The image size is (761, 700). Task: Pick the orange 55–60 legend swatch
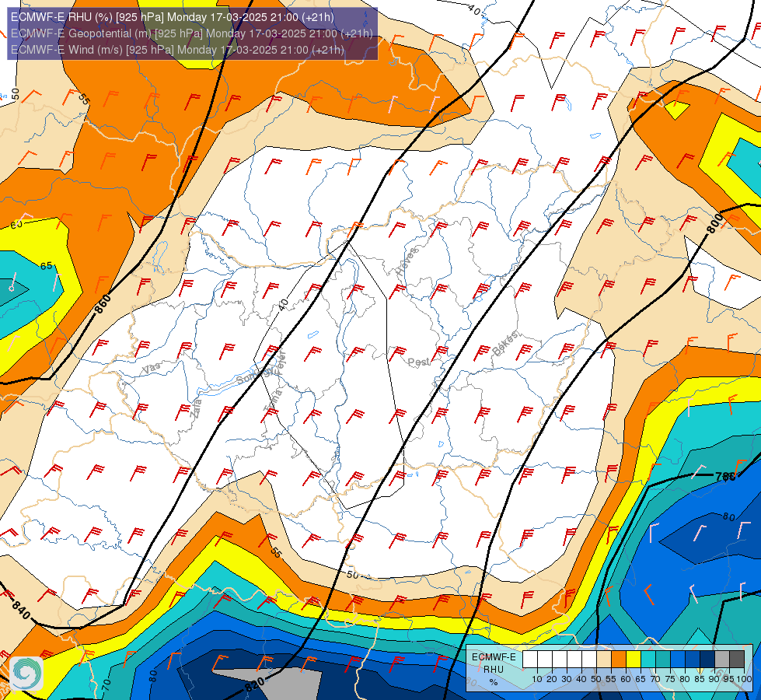pos(618,660)
